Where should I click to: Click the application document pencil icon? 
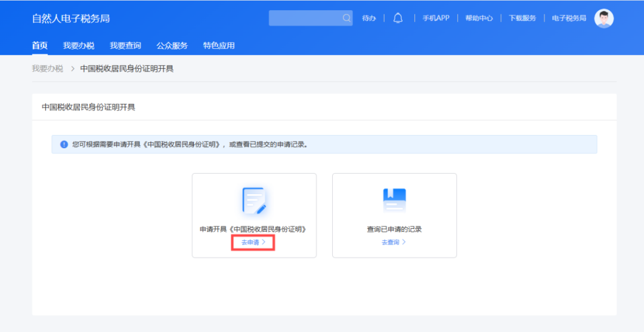tap(254, 201)
